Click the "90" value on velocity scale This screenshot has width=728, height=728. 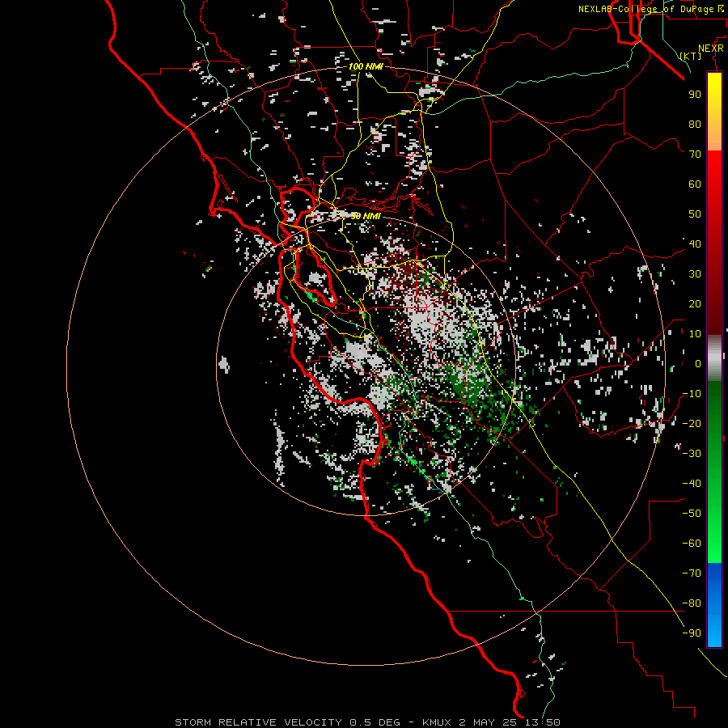point(695,95)
